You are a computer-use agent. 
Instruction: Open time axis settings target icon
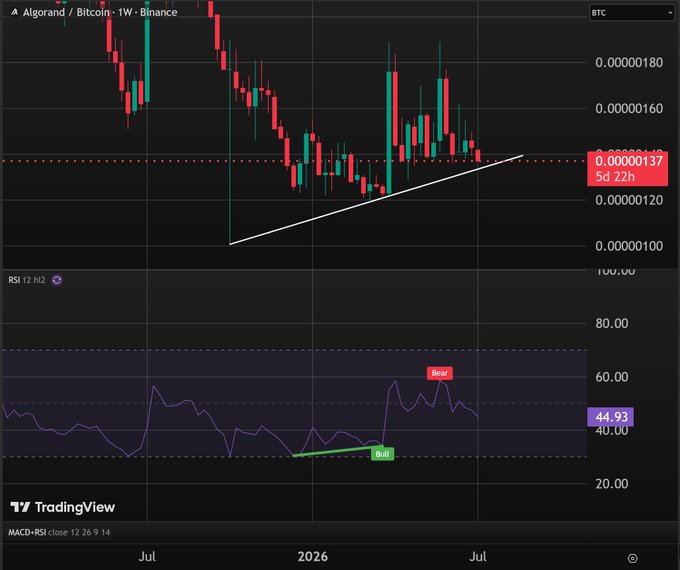[x=633, y=558]
